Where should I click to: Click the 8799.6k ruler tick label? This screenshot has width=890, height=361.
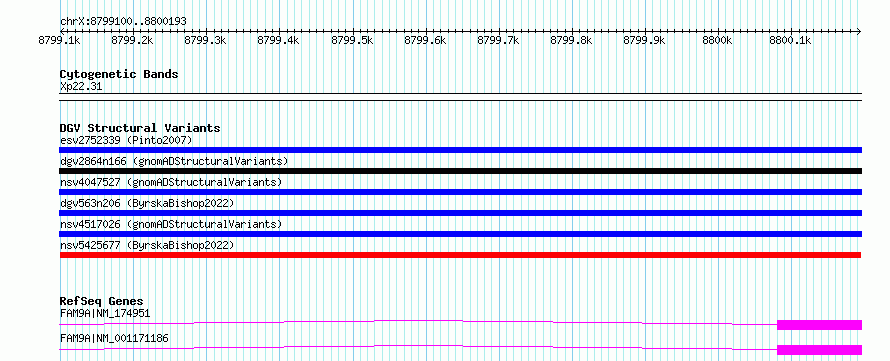pyautogui.click(x=425, y=40)
